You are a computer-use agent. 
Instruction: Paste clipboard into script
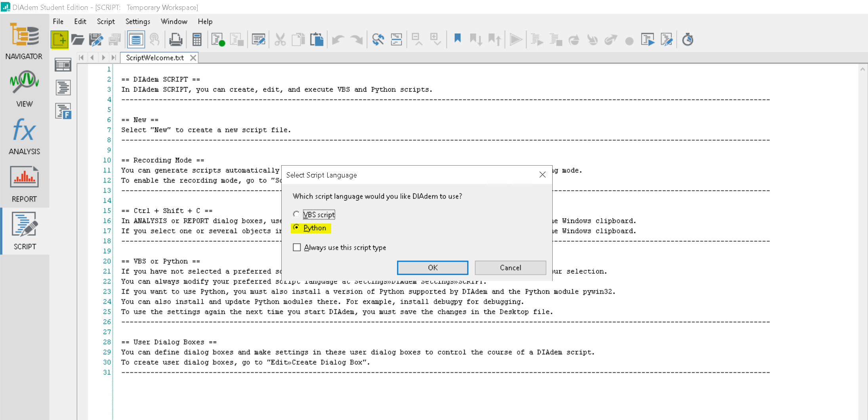[317, 40]
